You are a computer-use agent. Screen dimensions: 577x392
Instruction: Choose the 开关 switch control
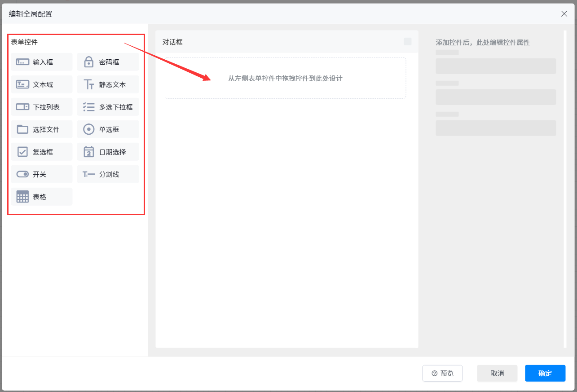pos(42,174)
